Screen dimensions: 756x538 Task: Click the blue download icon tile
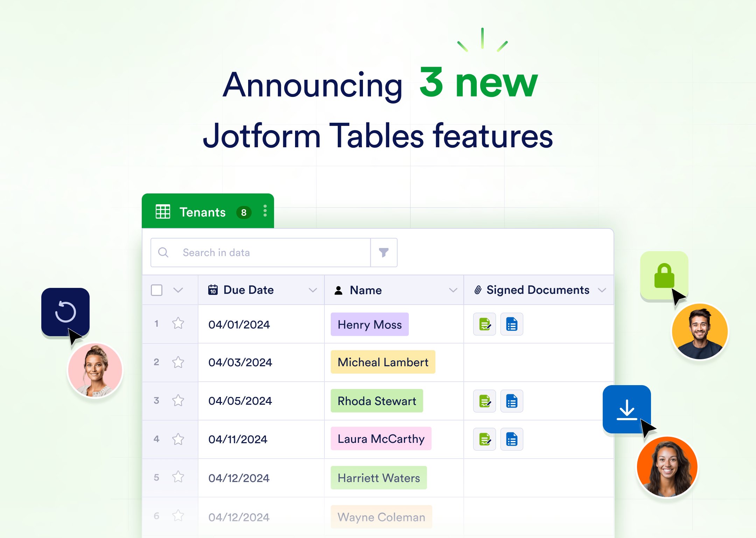[626, 409]
